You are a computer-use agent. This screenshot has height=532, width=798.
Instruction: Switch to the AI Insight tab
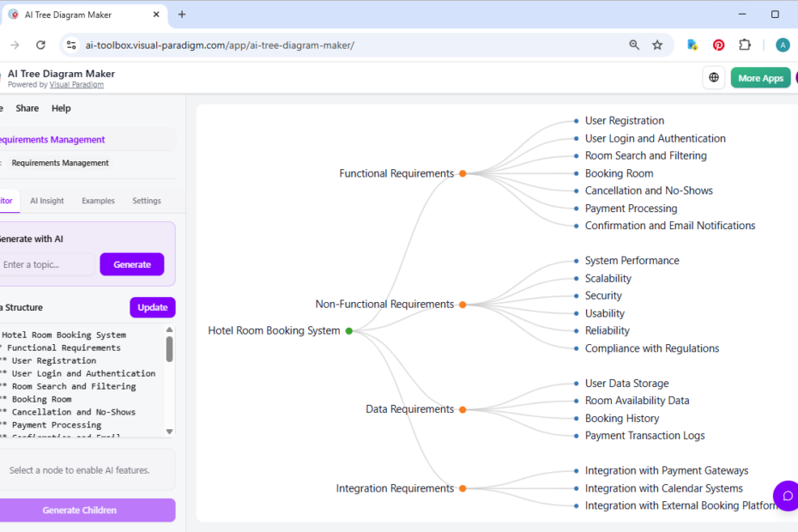tap(47, 201)
